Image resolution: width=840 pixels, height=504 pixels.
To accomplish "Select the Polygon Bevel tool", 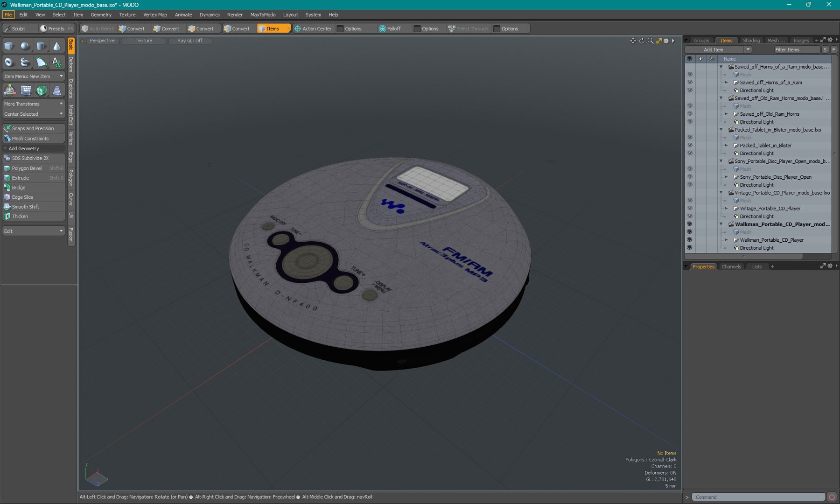I will (x=34, y=168).
